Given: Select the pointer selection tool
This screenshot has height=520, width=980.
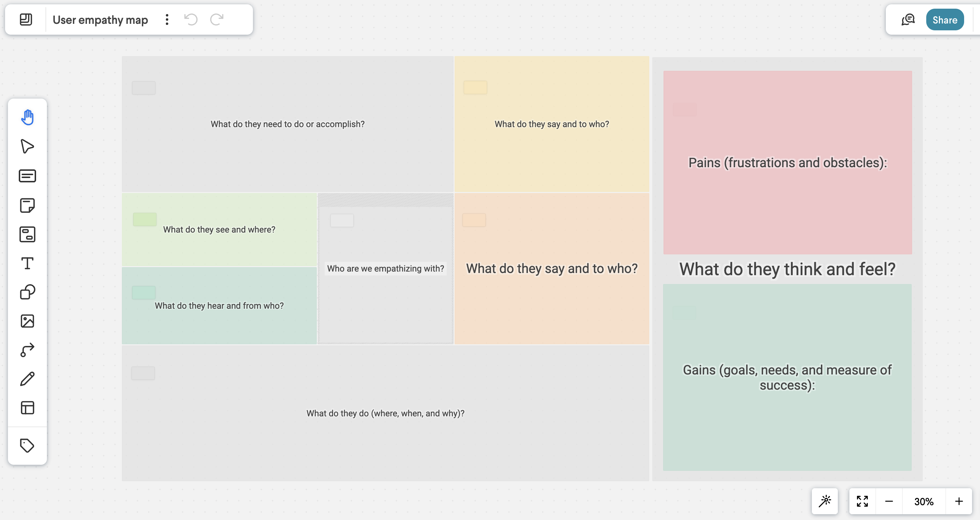Looking at the screenshot, I should coord(27,147).
